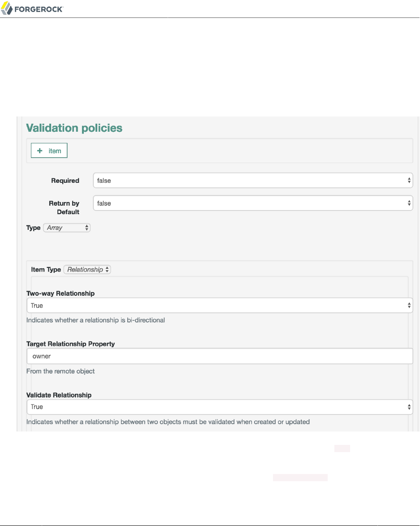The width and height of the screenshot is (420, 526).
Task: Focus the Target Relationship Property field containing owner
Action: [x=220, y=357]
